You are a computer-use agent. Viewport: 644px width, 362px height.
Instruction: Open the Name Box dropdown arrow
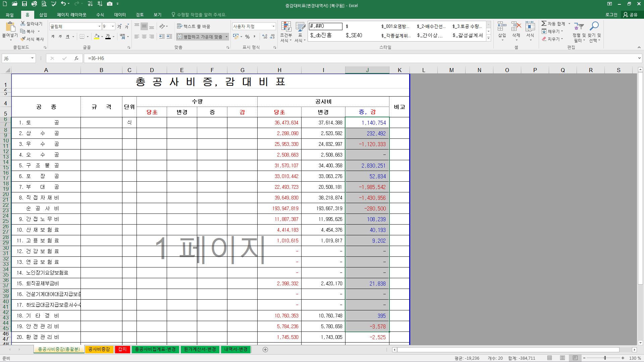click(32, 58)
